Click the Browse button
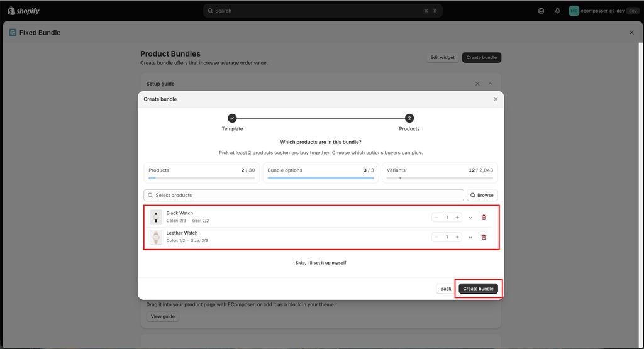 coord(482,195)
